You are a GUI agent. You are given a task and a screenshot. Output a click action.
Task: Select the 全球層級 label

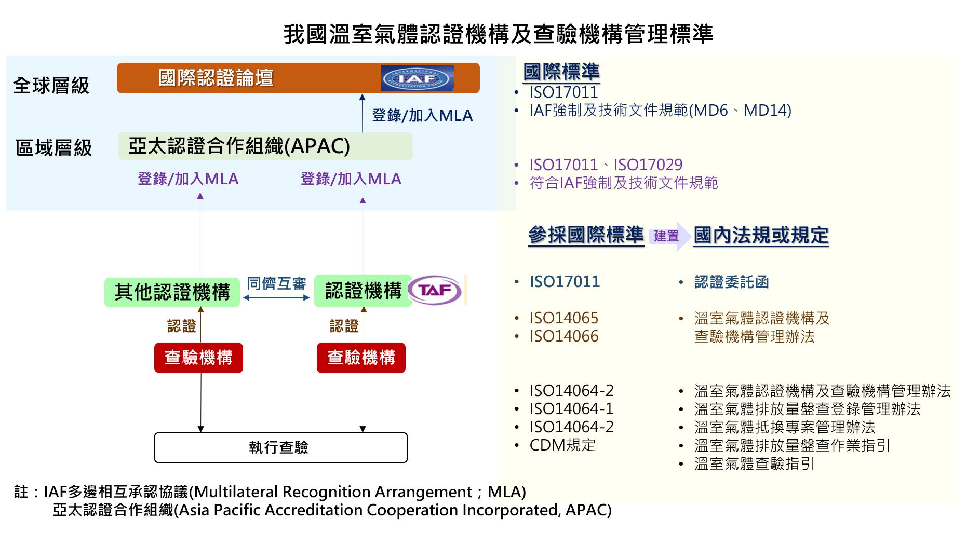(x=51, y=86)
